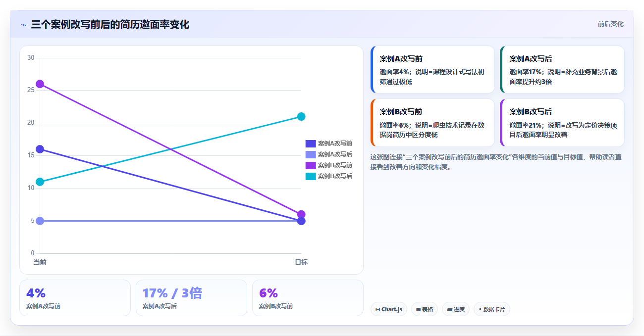The width and height of the screenshot is (644, 336).
Task: Click text 邀面率17%；说明=补充业务背景后邀面率提升约3倍
Action: click(x=563, y=77)
